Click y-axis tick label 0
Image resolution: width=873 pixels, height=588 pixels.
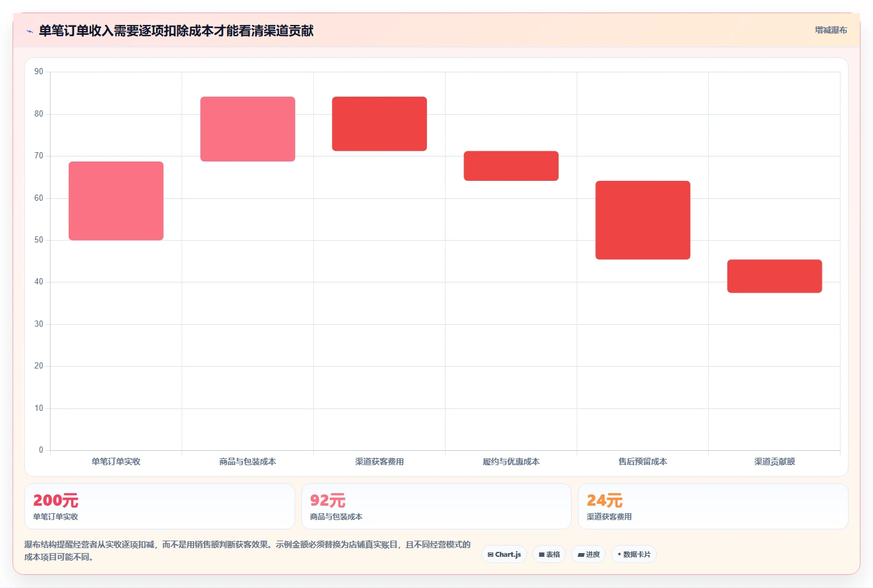pyautogui.click(x=41, y=450)
